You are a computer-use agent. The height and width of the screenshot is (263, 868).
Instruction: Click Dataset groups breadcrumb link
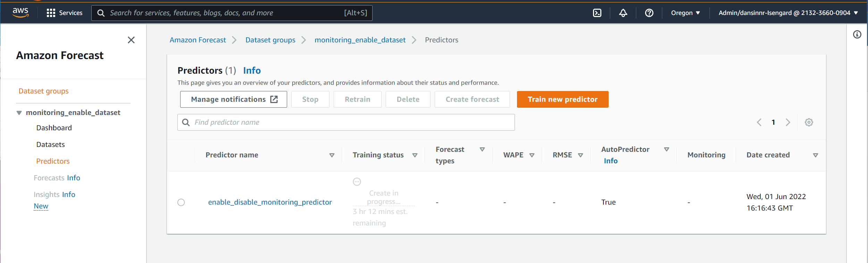270,40
